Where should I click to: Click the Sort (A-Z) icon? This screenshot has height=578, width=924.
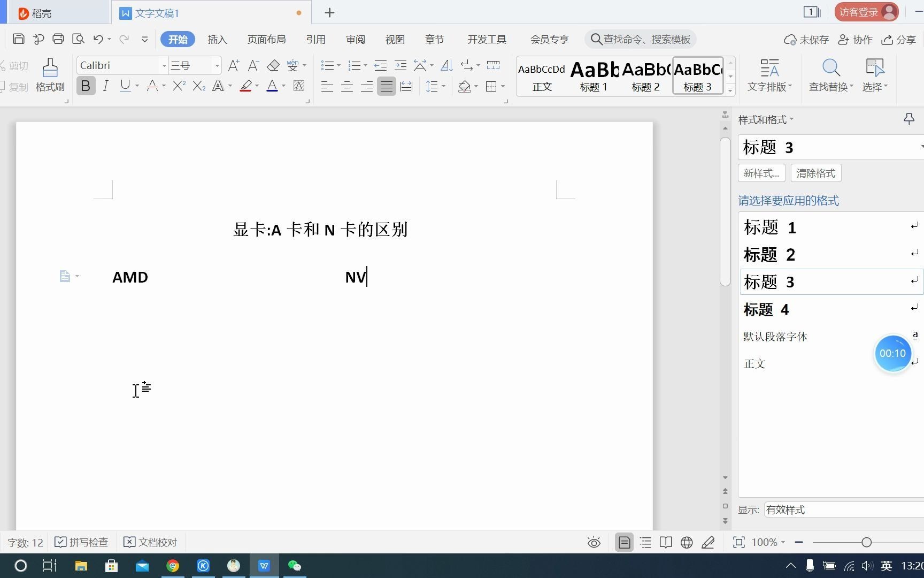tap(446, 65)
